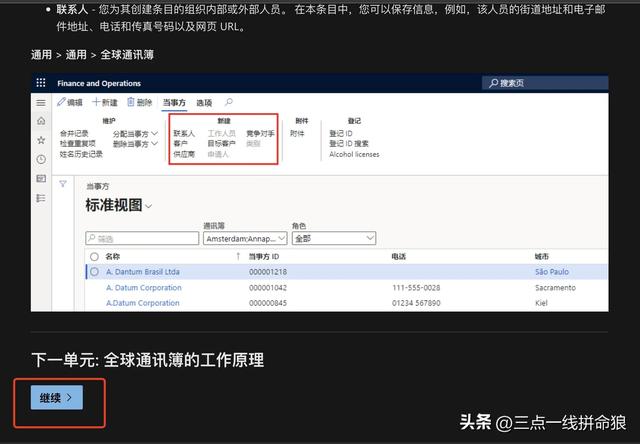Open Recent clock icon in sidebar
Screen dimensions: 640x444
click(x=41, y=160)
